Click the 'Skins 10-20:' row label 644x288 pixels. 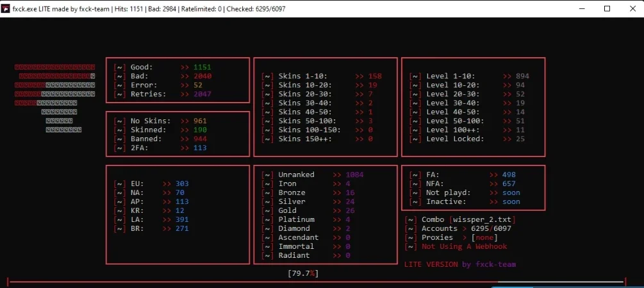tap(305, 85)
